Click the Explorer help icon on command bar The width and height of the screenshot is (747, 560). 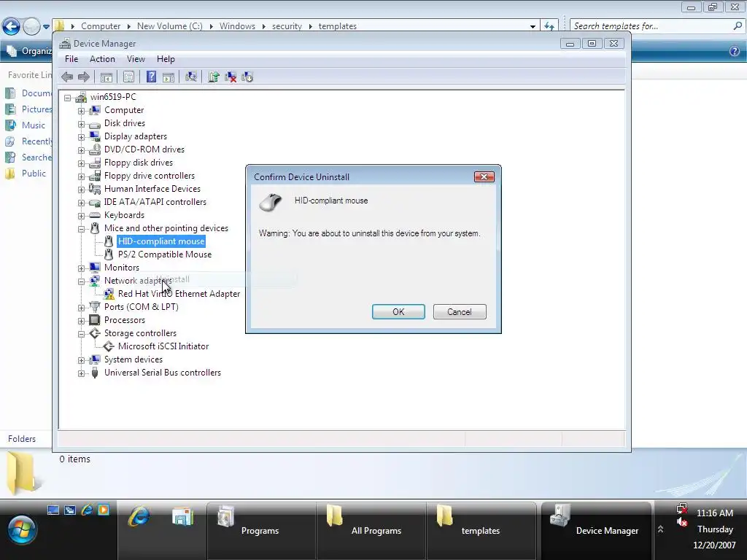[735, 51]
